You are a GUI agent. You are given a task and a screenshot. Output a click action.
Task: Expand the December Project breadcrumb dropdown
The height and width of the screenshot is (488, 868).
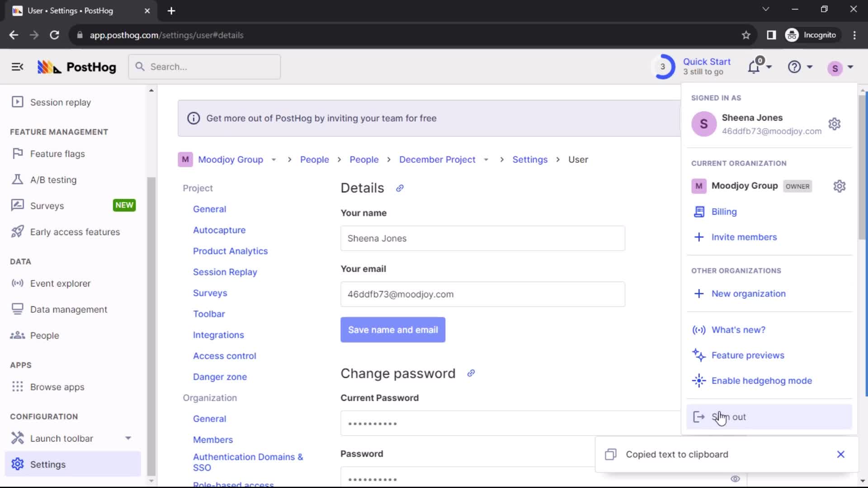pos(486,160)
